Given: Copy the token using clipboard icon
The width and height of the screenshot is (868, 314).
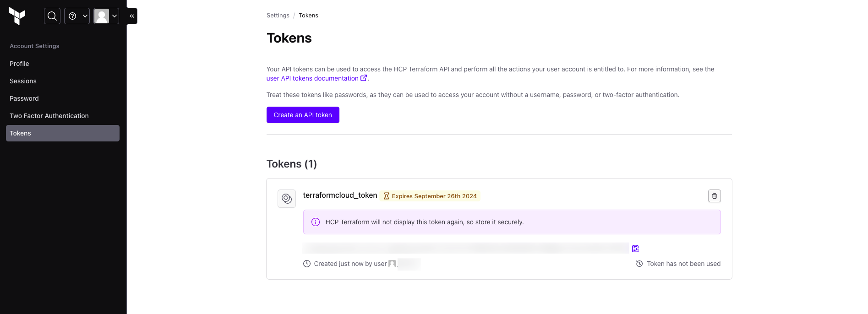Looking at the screenshot, I should (635, 249).
